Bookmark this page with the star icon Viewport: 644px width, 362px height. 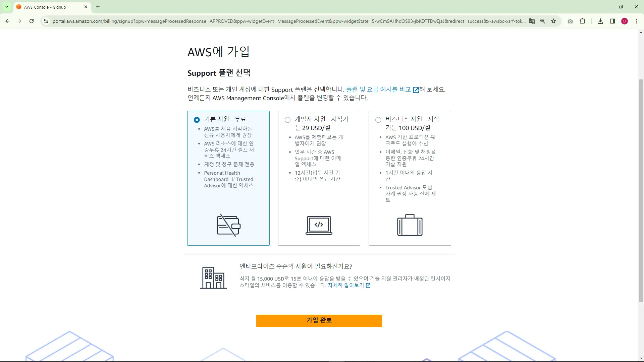pos(553,21)
